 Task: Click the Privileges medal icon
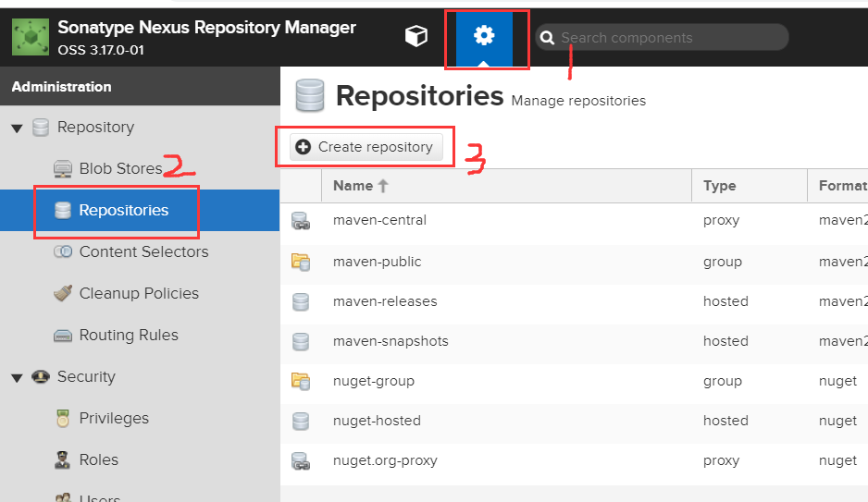tap(63, 419)
